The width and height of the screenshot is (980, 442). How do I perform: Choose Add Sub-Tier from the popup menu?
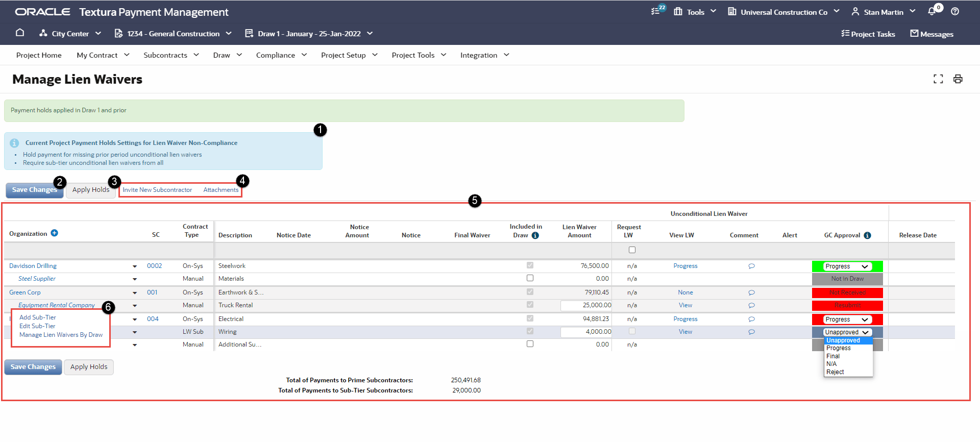coord(38,317)
